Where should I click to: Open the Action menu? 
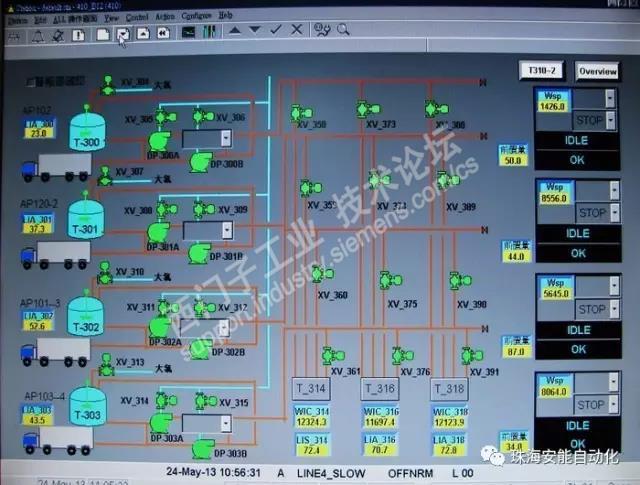[165, 17]
